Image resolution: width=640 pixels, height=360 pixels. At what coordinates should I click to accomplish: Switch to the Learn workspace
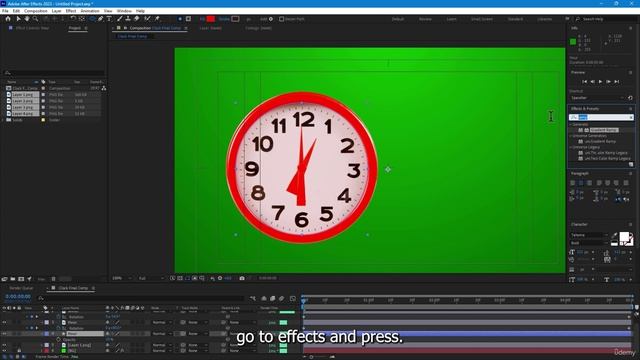coord(451,19)
